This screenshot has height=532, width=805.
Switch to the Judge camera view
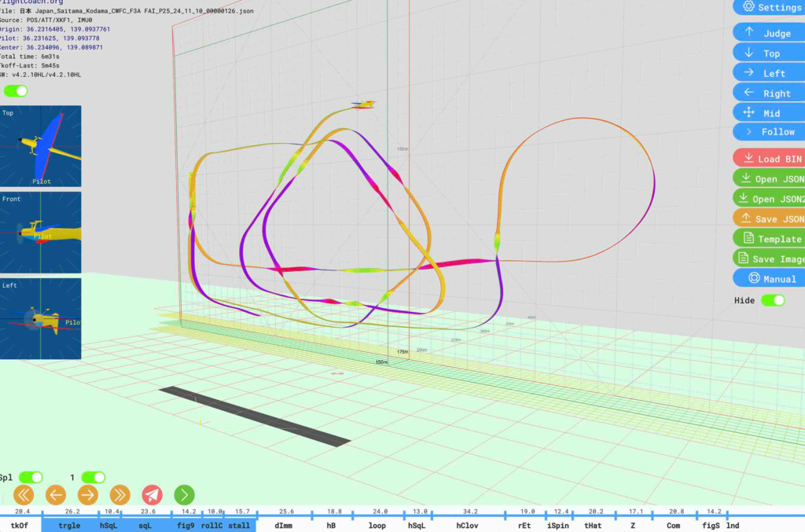[770, 33]
